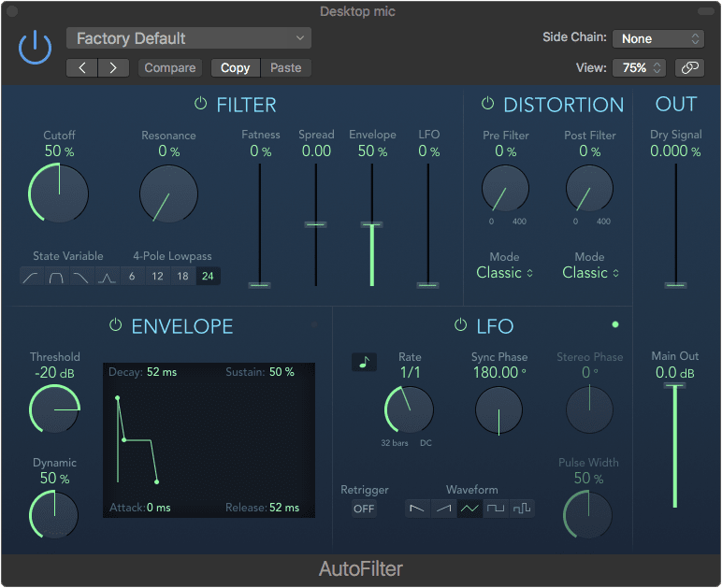The width and height of the screenshot is (722, 588).
Task: Click the Threshold knob
Action: click(x=55, y=409)
